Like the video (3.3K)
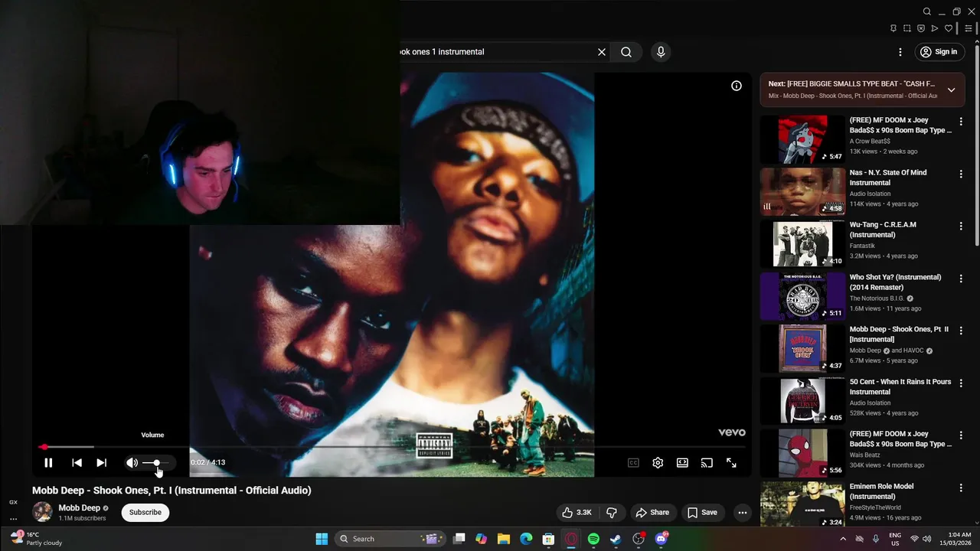Viewport: 980px width, 551px height. coord(577,513)
